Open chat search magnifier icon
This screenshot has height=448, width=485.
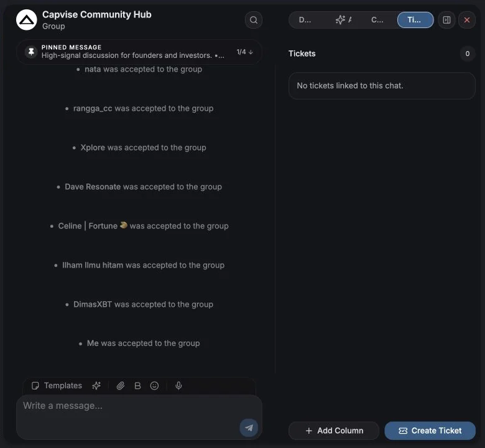(254, 20)
